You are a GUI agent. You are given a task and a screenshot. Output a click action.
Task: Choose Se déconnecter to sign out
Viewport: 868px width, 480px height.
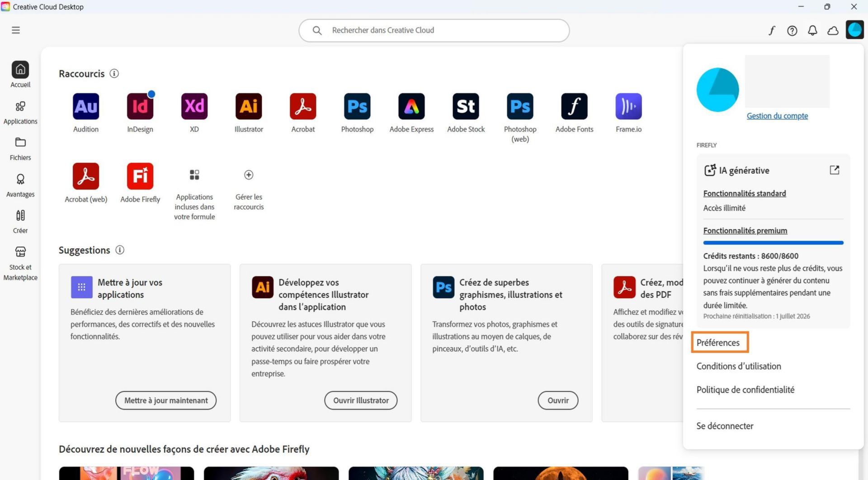[x=725, y=426]
